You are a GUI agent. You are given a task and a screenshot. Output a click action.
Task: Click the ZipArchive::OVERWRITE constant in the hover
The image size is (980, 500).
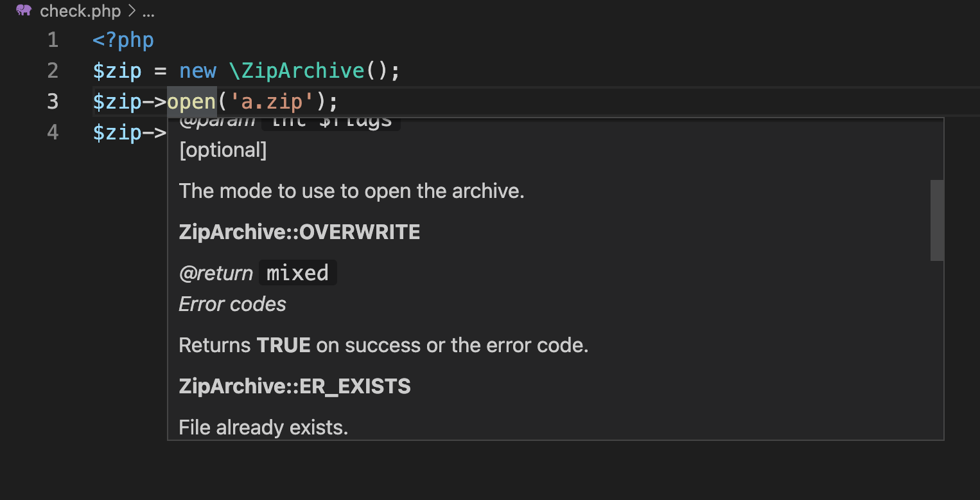click(x=299, y=232)
